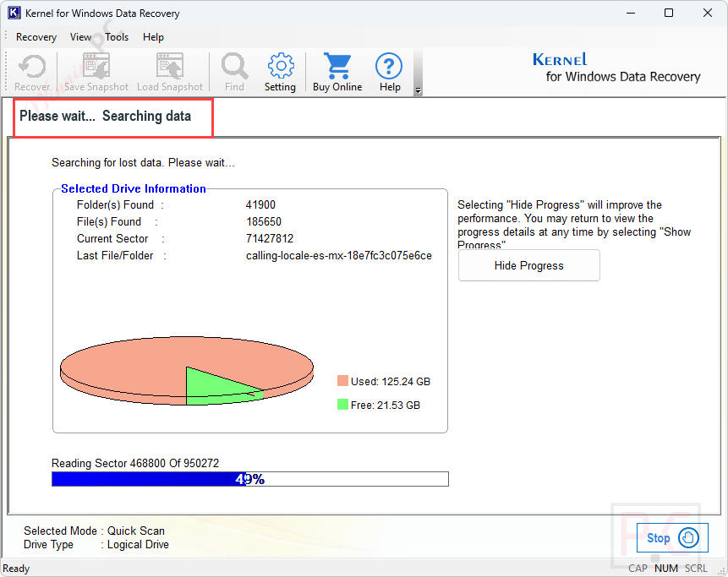Open the View menu
Image resolution: width=728 pixels, height=577 pixels.
pyautogui.click(x=81, y=37)
